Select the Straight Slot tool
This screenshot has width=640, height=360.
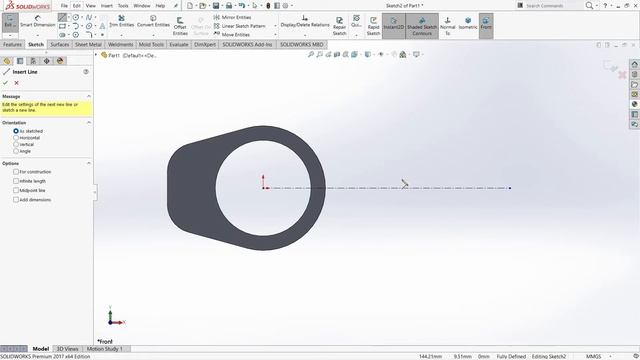[62, 35]
